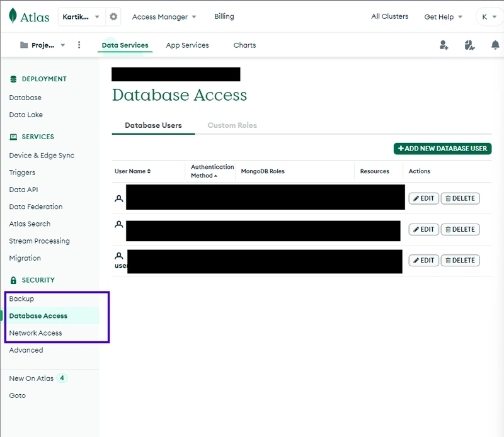
Task: Open Backup in the sidebar
Action: click(x=21, y=299)
